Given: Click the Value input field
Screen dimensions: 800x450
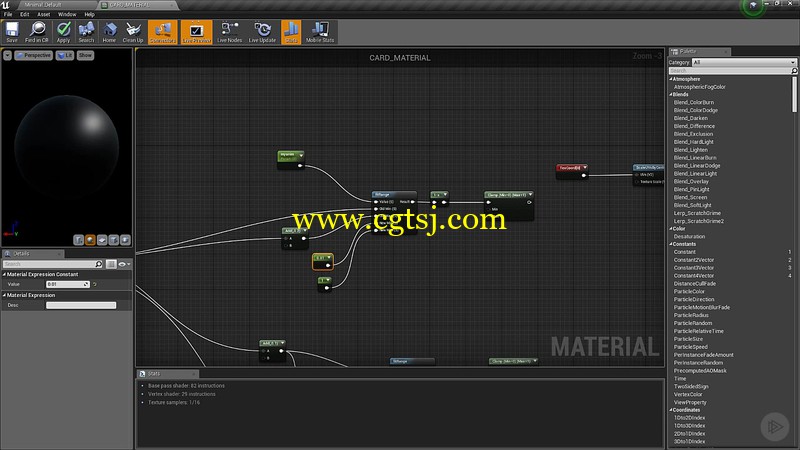Looking at the screenshot, I should tap(67, 284).
